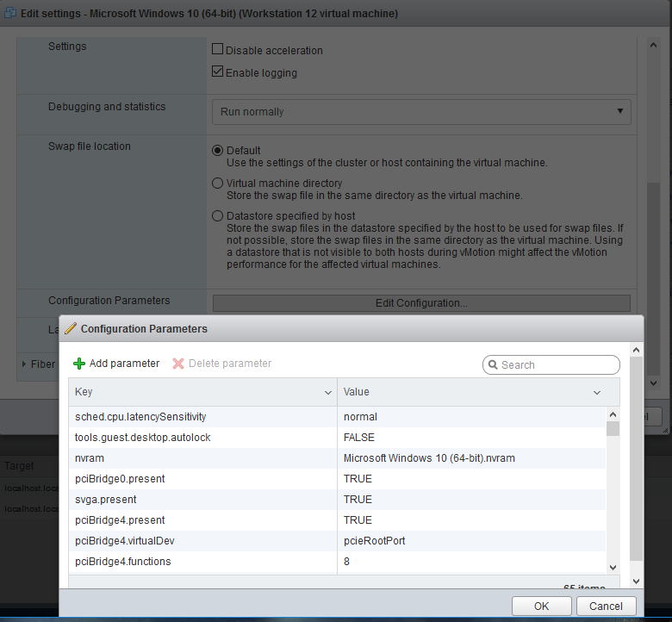Expand the Fiber tree section
The image size is (672, 622).
(x=24, y=364)
